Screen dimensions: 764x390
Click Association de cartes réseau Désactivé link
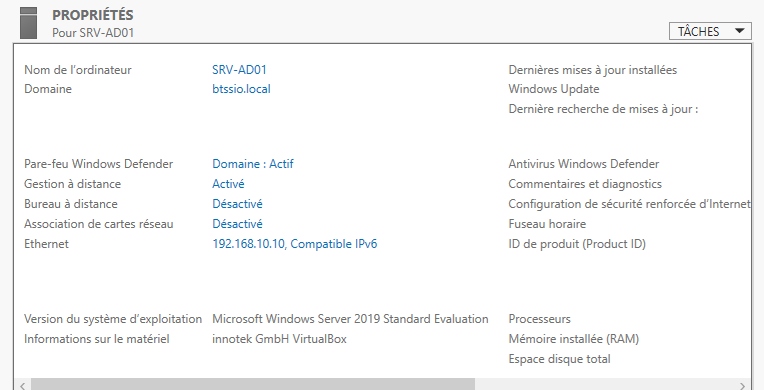(237, 224)
